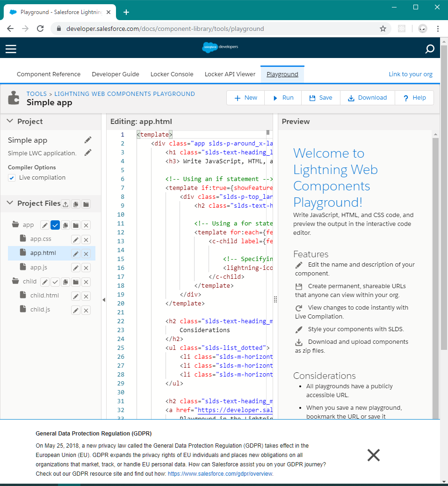
Task: Add a new file to the child folder
Action: [x=65, y=282]
